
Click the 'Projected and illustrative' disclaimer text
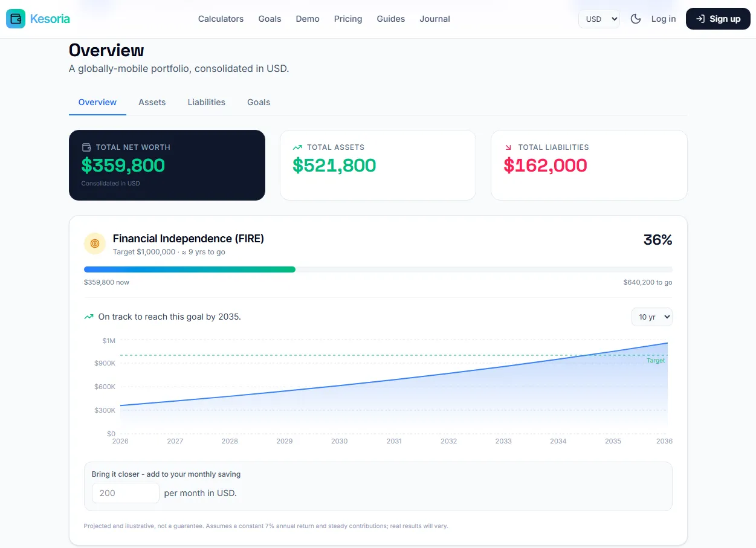[x=266, y=526]
